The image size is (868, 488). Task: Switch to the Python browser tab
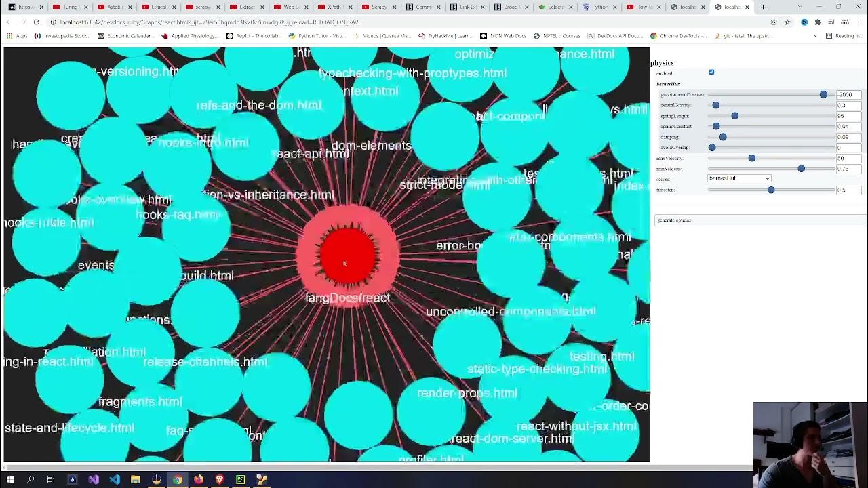tap(599, 7)
